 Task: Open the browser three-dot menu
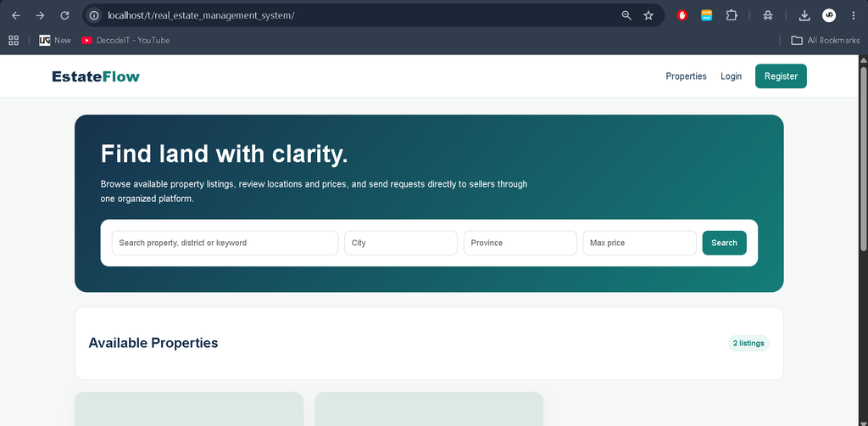click(x=853, y=15)
